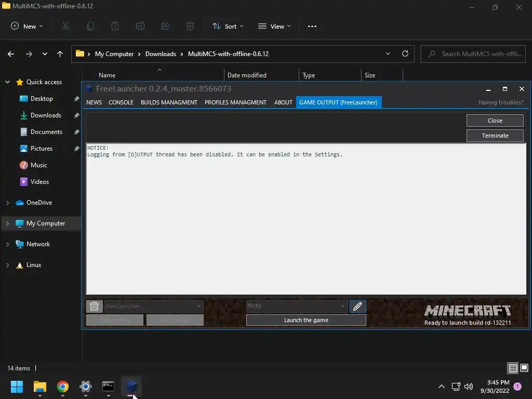Viewport: 532px width, 399px height.
Task: Click the FreeLauncher cube taskbar icon
Action: [x=131, y=387]
